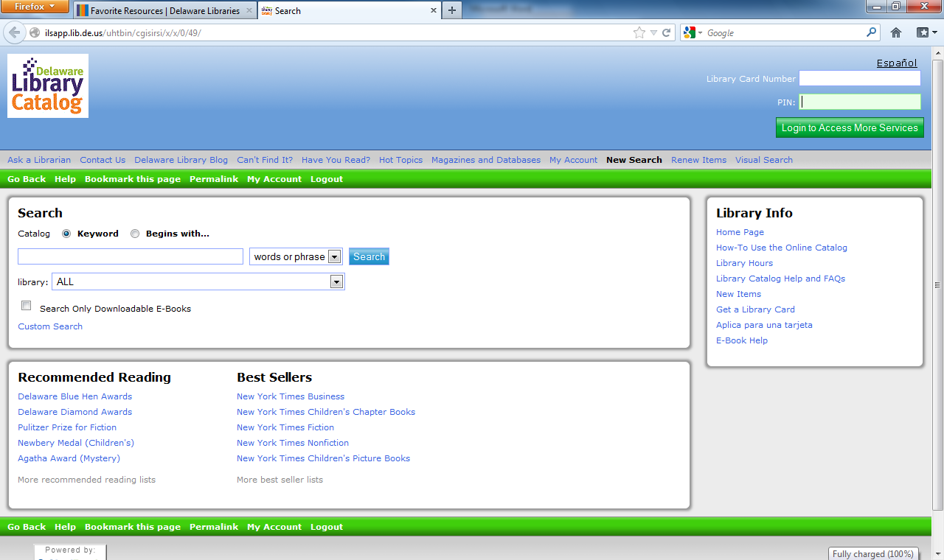Open a new tab with plus icon
Viewport: 944px width, 560px height.
click(452, 10)
